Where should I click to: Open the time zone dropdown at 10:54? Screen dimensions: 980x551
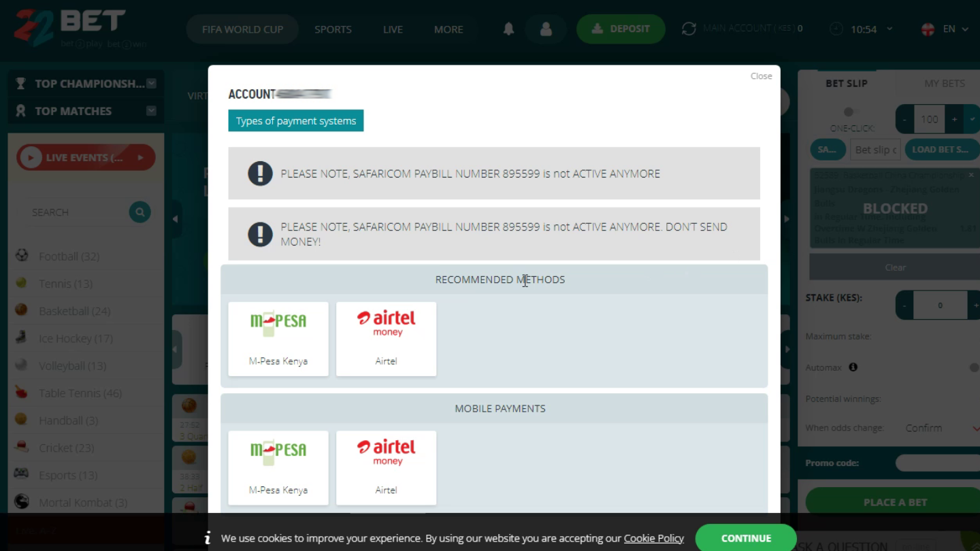863,29
